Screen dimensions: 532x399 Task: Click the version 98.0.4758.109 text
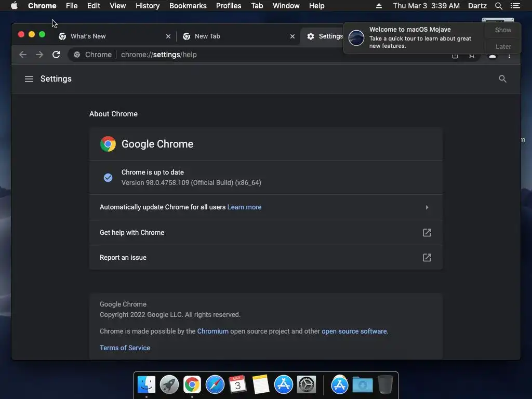click(191, 182)
